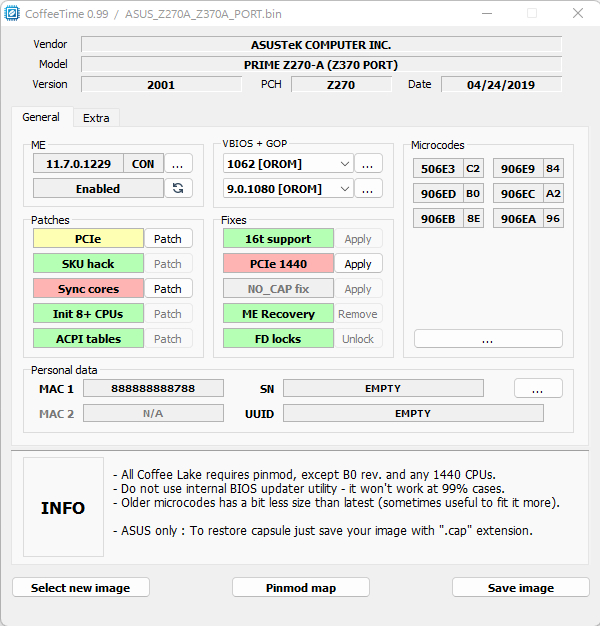The width and height of the screenshot is (600, 626).
Task: Click the yellow PCIe patch status box
Action: tap(88, 239)
